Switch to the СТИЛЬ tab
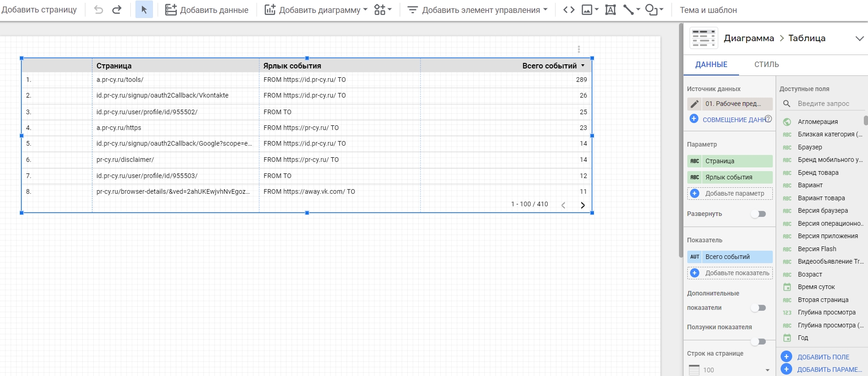 tap(767, 65)
